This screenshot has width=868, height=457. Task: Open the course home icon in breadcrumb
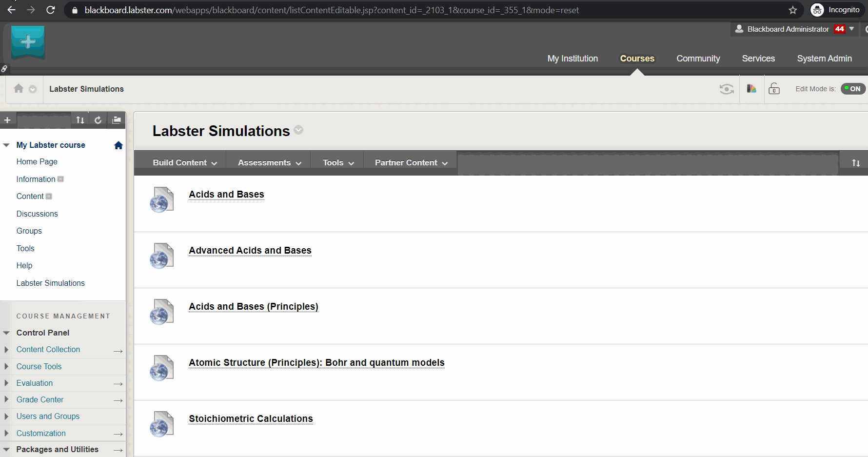point(19,88)
